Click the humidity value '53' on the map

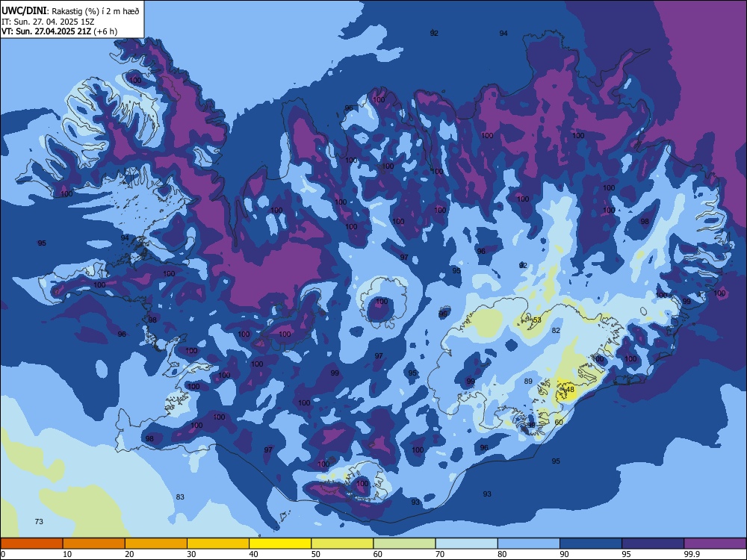[537, 320]
